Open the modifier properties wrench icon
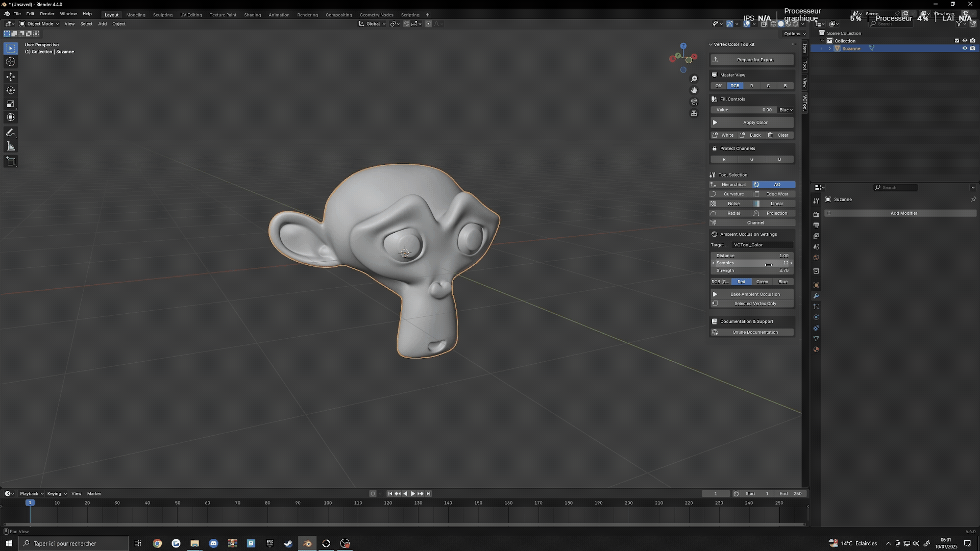The width and height of the screenshot is (980, 551). (816, 296)
